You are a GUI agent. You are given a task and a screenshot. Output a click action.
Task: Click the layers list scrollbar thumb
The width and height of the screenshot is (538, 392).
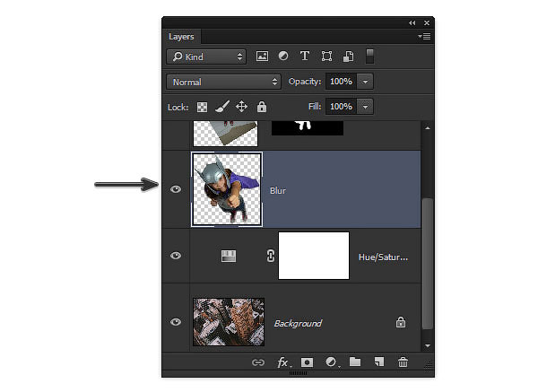(x=428, y=264)
